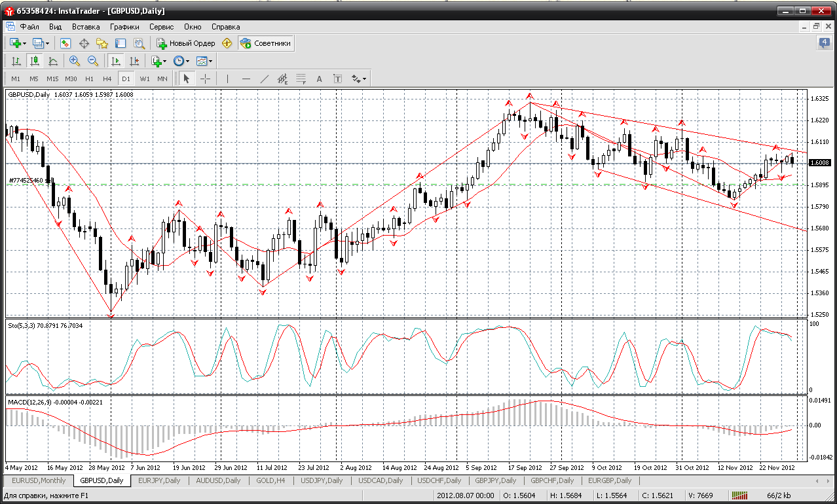
Task: Expand the new chart dropdown arrow
Action: (x=25, y=43)
